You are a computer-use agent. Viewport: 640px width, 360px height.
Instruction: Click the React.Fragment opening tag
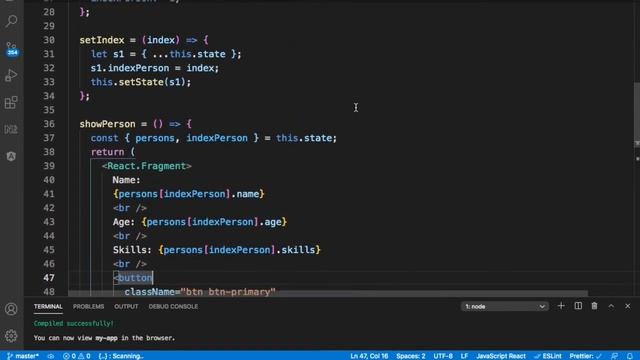point(147,166)
